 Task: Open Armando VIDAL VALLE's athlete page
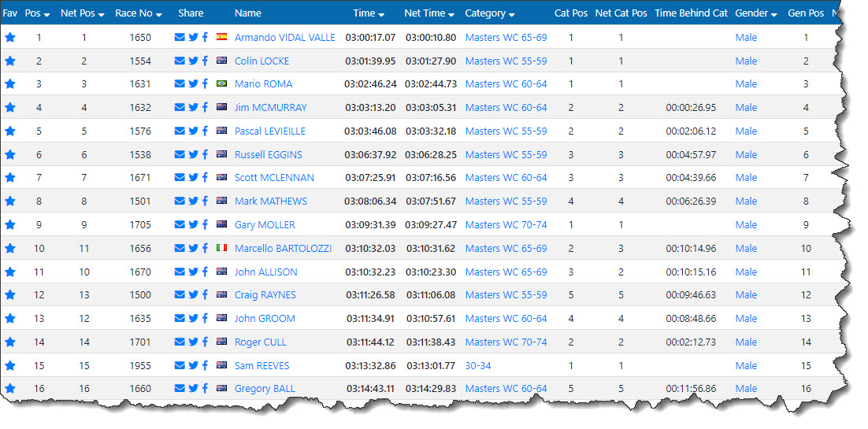(284, 38)
